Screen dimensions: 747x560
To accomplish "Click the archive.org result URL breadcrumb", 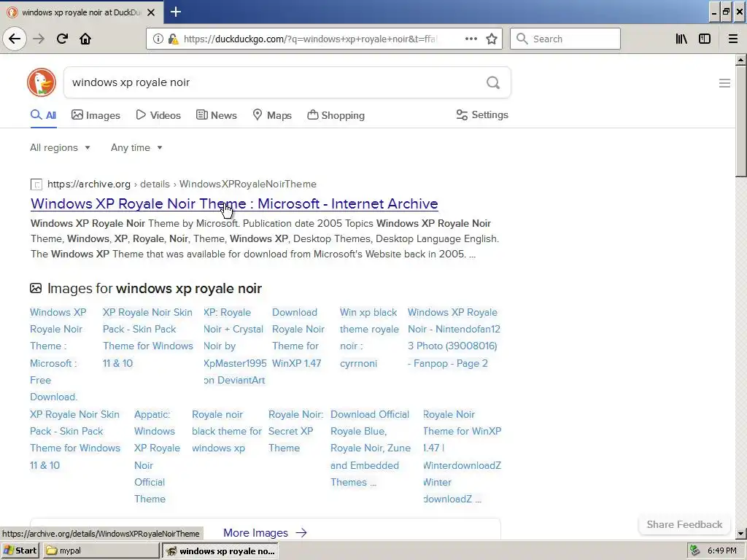I will click(182, 184).
